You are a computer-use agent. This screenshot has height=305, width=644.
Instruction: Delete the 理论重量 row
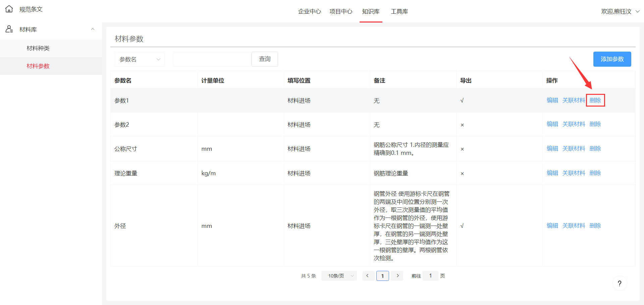click(x=595, y=173)
